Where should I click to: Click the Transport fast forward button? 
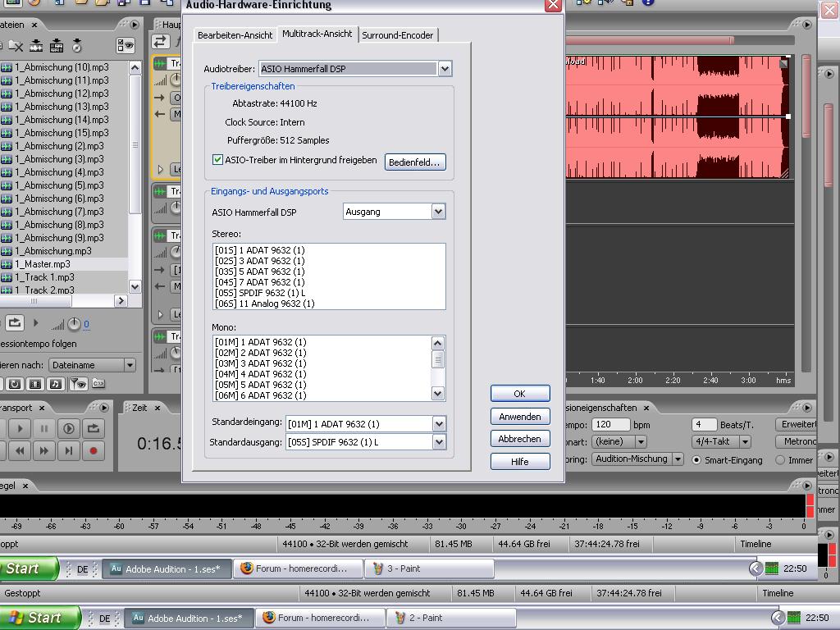click(x=44, y=450)
